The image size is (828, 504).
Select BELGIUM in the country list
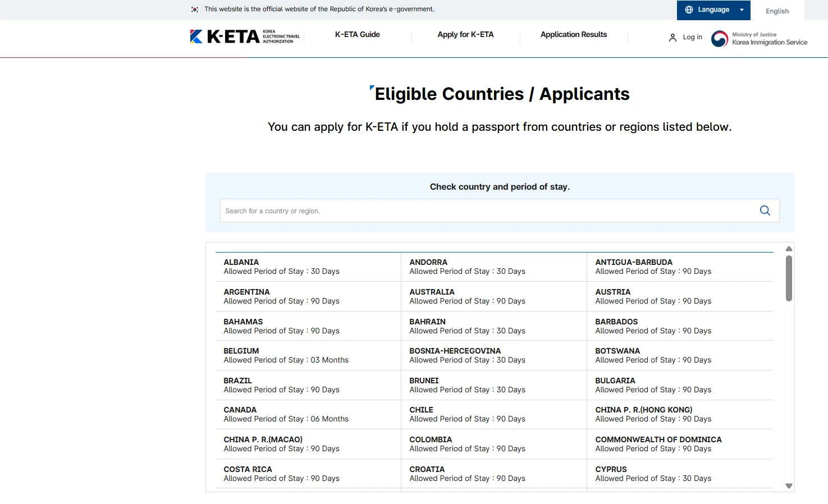pyautogui.click(x=308, y=355)
